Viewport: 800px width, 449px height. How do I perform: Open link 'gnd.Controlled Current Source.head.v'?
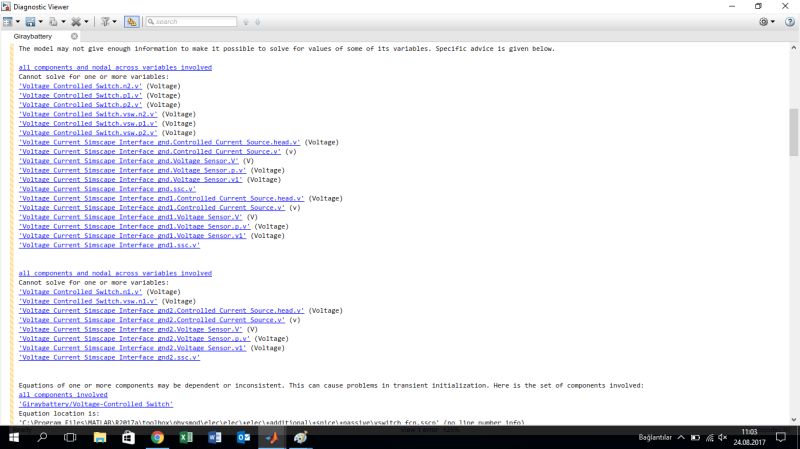[160, 142]
